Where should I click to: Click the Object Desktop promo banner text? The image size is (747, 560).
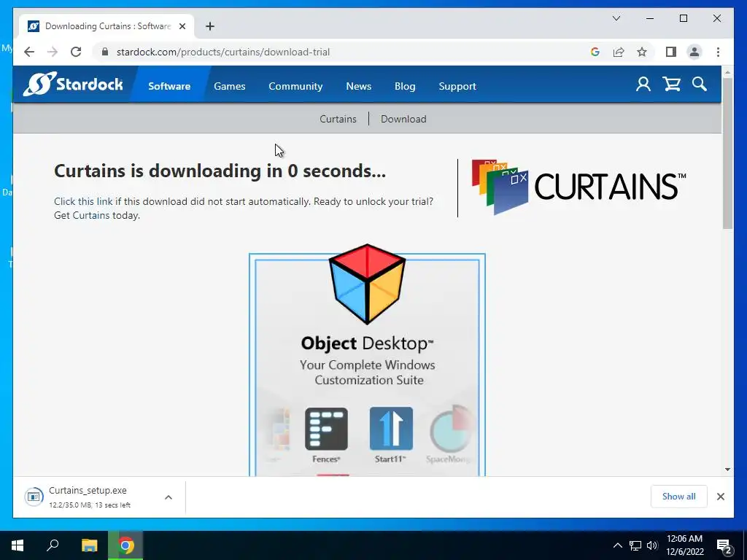[368, 361]
